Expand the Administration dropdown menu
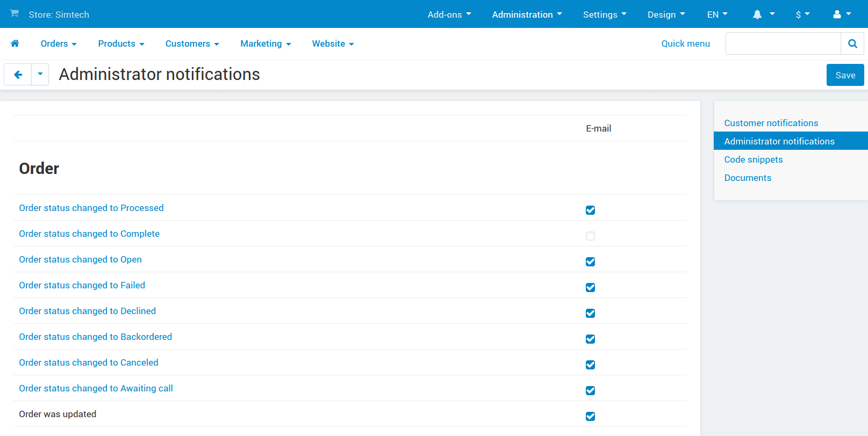Viewport: 868px width, 436px height. [x=527, y=14]
